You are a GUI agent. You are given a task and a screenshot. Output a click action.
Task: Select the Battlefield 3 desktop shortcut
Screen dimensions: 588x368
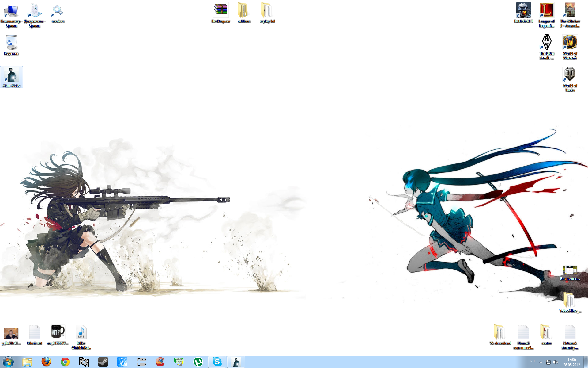tap(523, 11)
